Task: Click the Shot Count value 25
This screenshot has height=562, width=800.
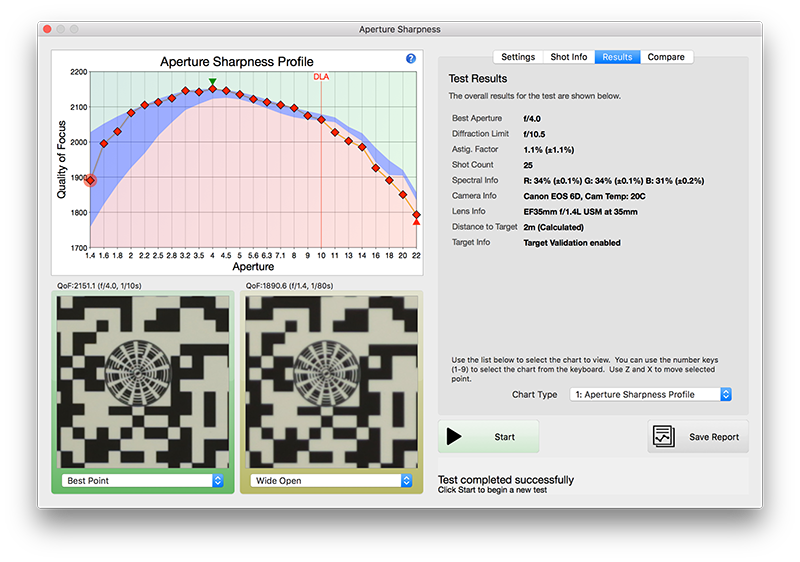Action: coord(528,165)
